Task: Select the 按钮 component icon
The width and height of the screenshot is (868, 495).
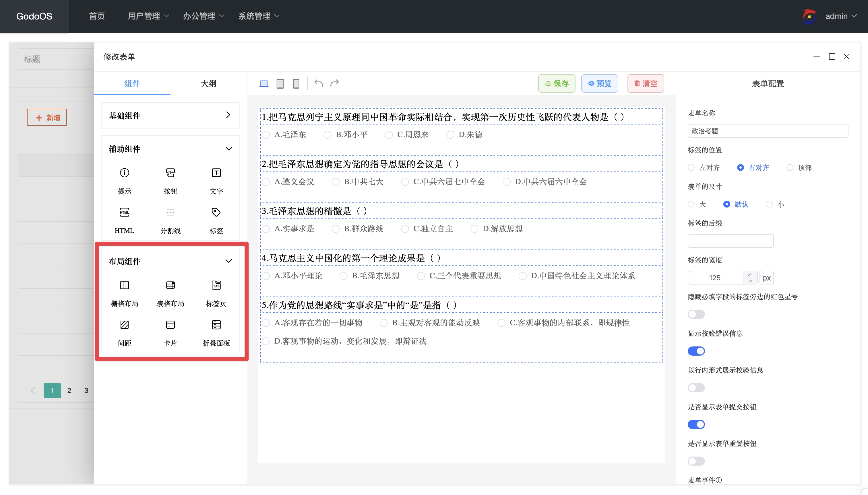Action: [170, 173]
